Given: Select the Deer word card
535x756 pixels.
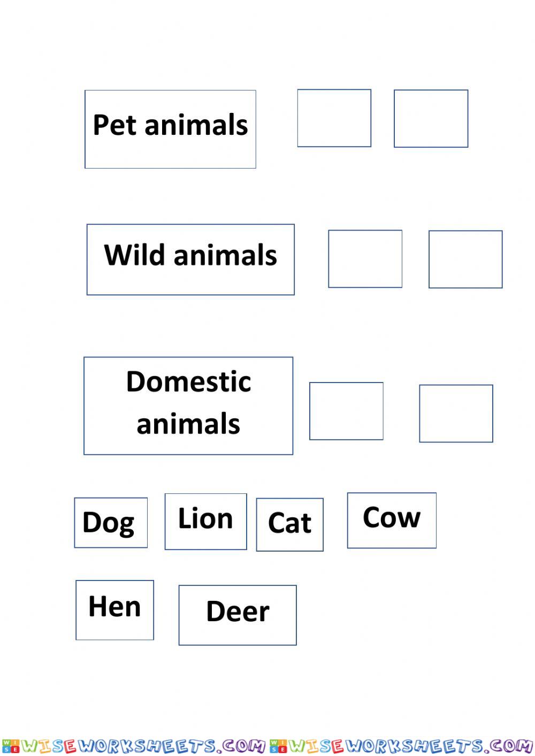Looking at the screenshot, I should click(238, 615).
